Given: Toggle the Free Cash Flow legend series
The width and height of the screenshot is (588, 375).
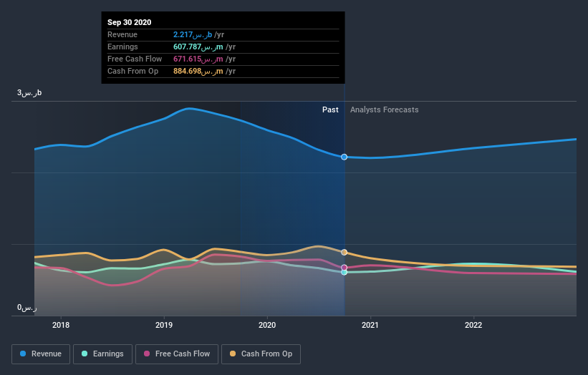Looking at the screenshot, I should coord(177,354).
